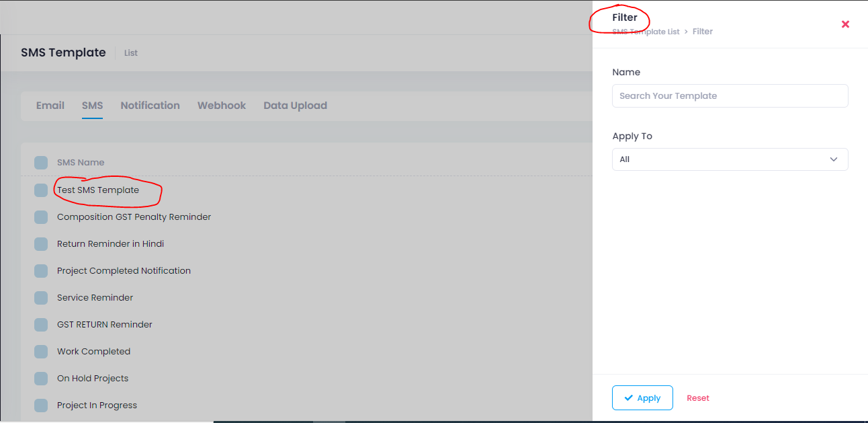
Task: Close the Filter panel with red X
Action: click(845, 24)
